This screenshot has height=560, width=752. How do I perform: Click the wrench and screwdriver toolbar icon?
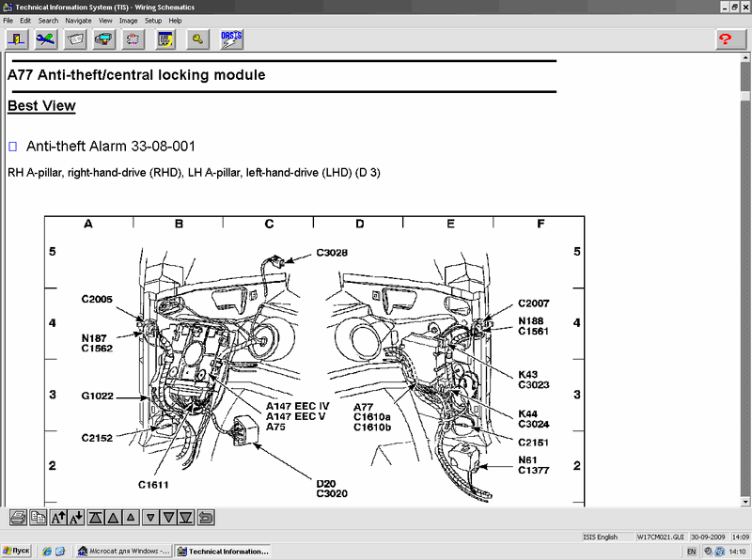pyautogui.click(x=46, y=39)
